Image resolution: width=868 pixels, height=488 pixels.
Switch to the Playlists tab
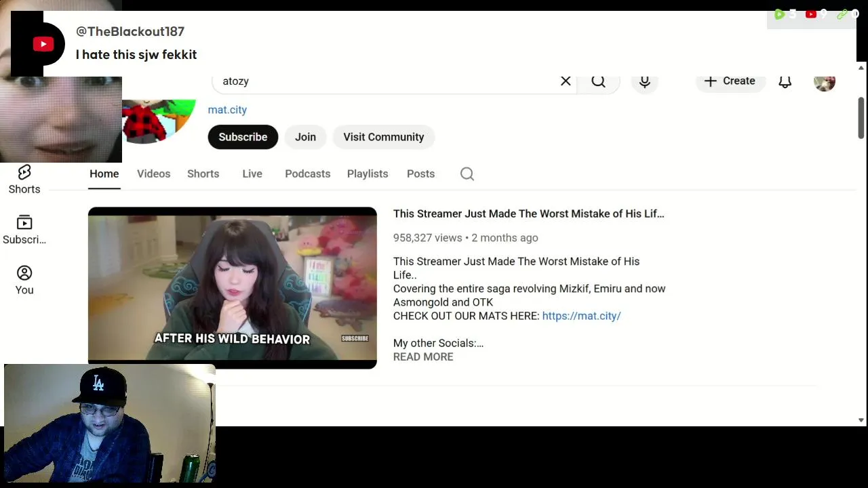point(368,174)
